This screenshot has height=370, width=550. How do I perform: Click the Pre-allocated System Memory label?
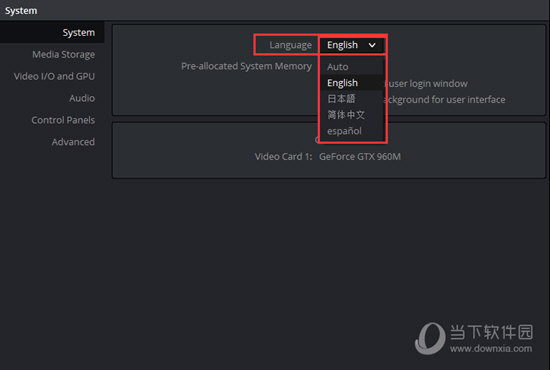246,66
